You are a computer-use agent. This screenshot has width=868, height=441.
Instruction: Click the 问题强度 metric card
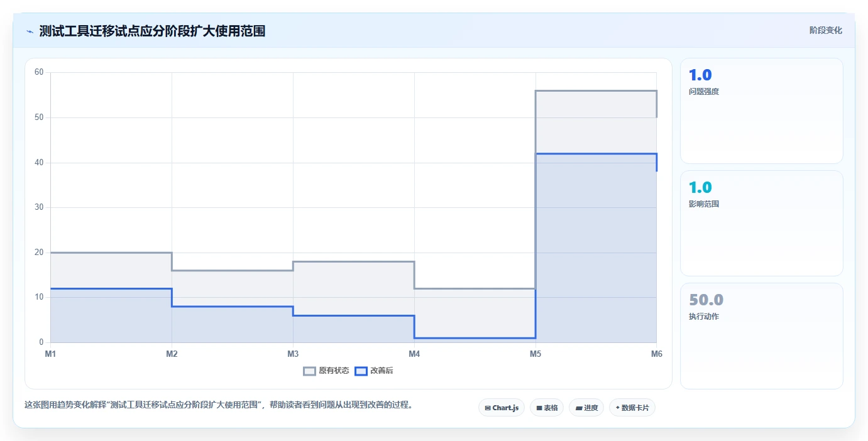point(762,111)
